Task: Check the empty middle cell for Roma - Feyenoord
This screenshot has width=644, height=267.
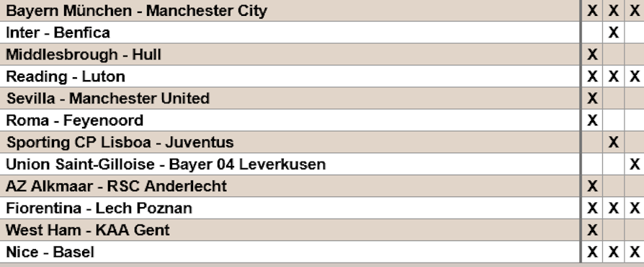Action: pos(613,120)
